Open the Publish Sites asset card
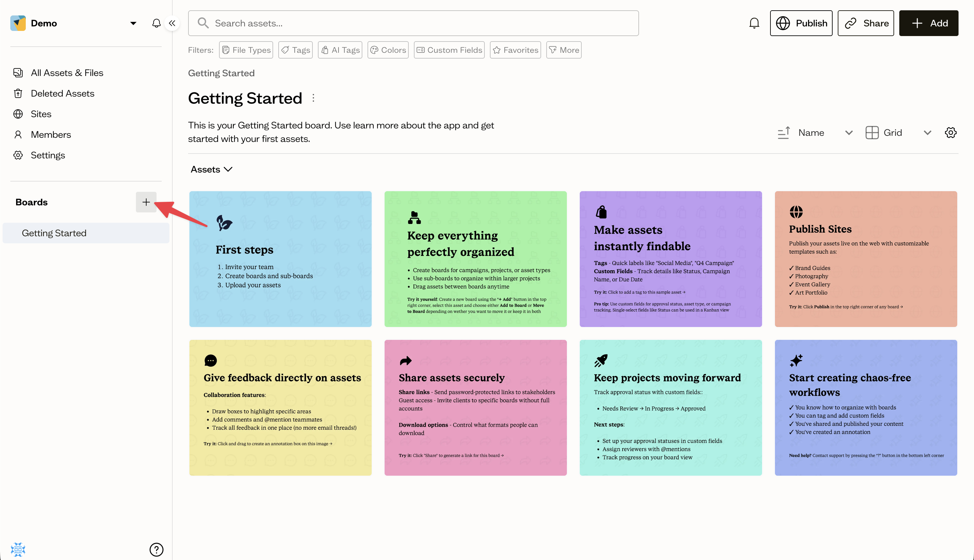This screenshot has height=560, width=974. (865, 259)
